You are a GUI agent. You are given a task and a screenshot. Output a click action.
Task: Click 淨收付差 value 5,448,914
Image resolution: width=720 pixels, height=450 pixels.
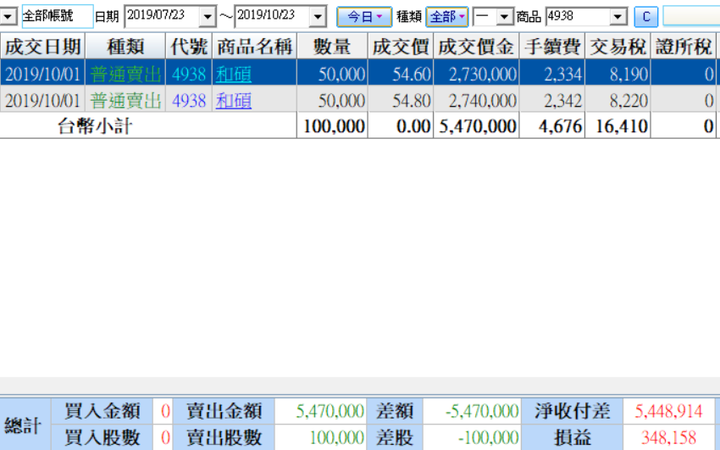669,411
